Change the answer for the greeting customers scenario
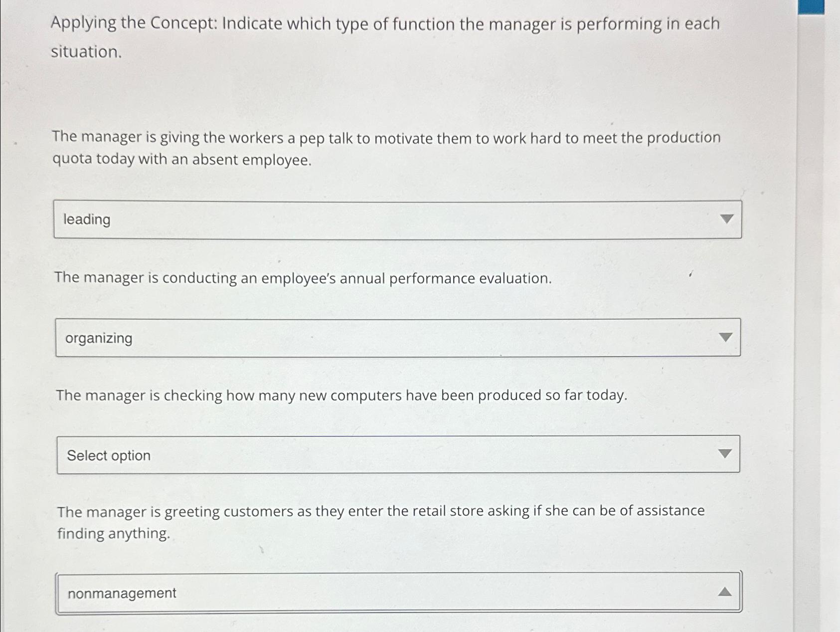840x632 pixels. [399, 593]
